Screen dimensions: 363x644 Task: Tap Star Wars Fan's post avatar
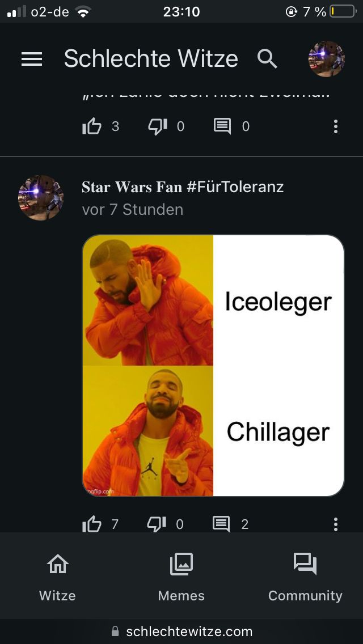[41, 198]
